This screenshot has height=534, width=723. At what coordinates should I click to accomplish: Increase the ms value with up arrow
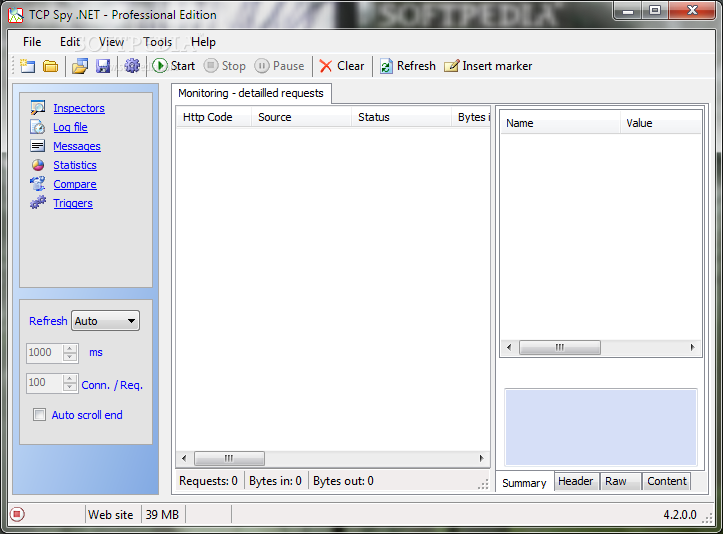70,349
